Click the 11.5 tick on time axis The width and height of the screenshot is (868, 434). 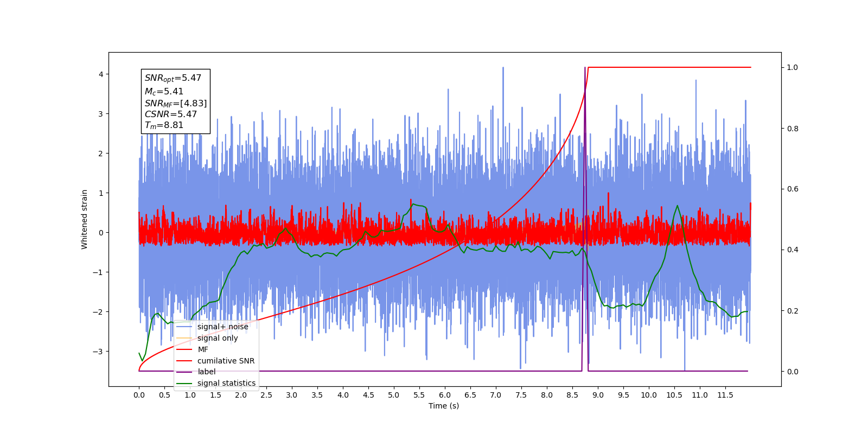coord(725,395)
